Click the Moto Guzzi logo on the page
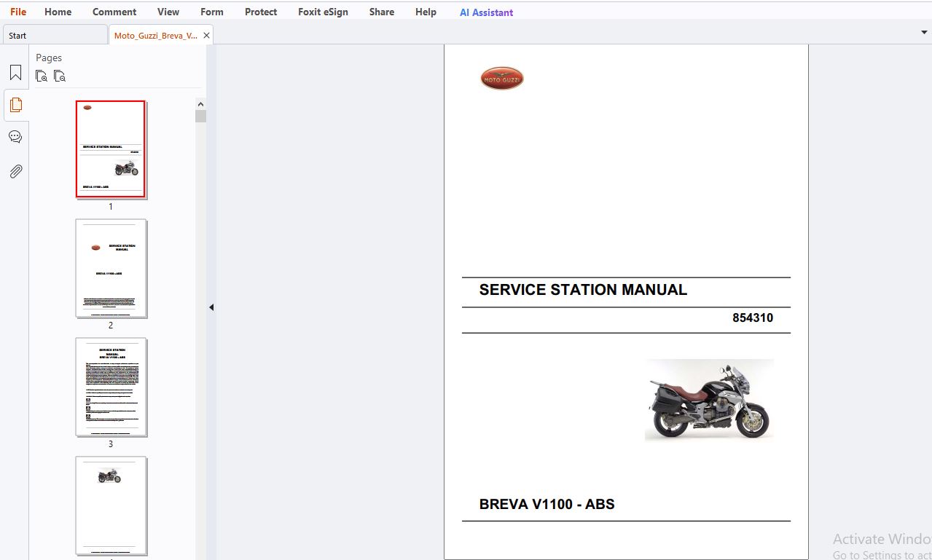Image resolution: width=932 pixels, height=560 pixels. tap(502, 78)
